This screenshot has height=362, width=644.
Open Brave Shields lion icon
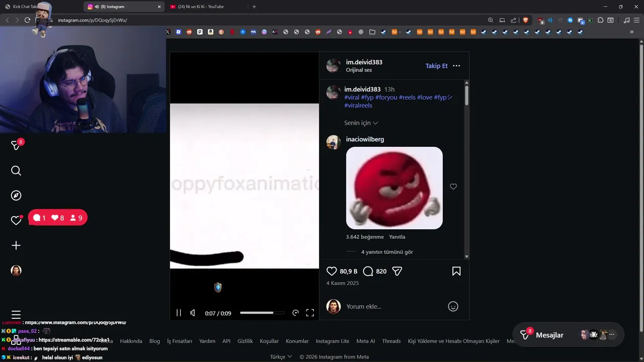point(526,20)
